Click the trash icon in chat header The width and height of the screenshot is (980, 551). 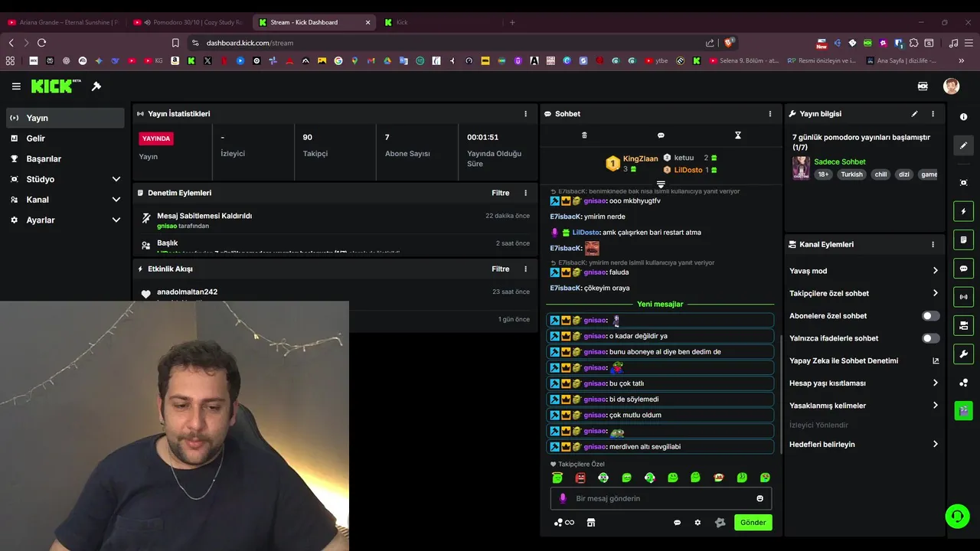point(584,135)
